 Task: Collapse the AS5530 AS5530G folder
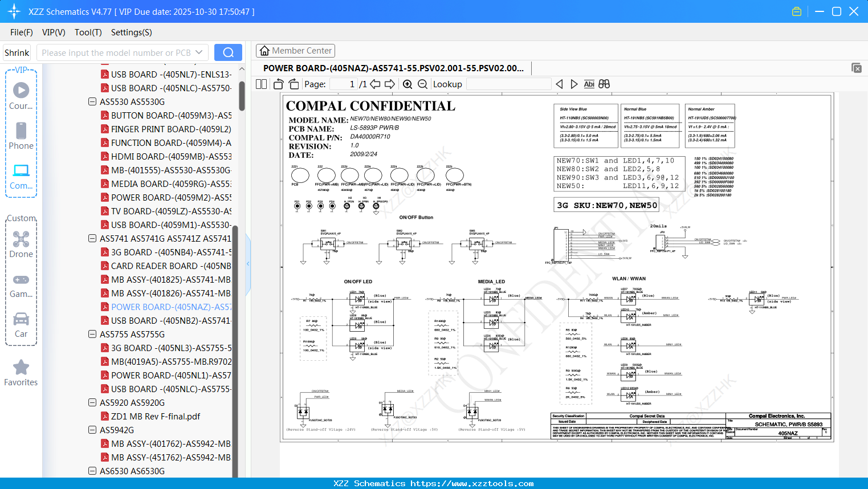pos(92,101)
